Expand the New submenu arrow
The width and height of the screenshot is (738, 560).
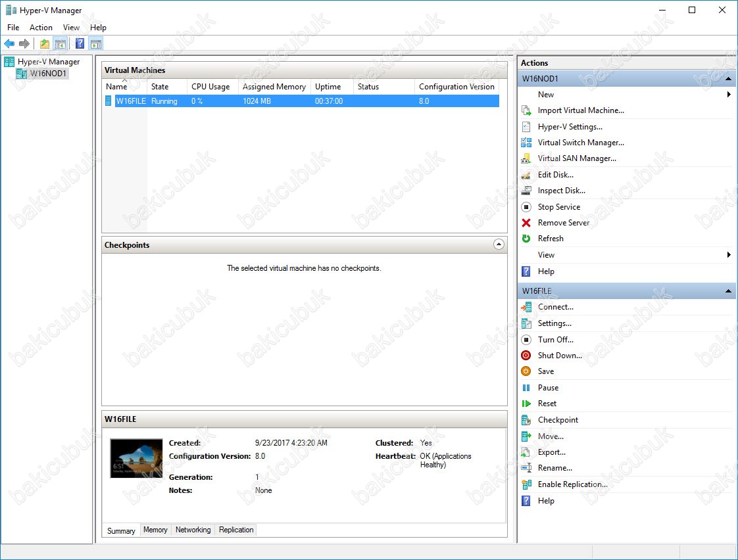point(729,95)
